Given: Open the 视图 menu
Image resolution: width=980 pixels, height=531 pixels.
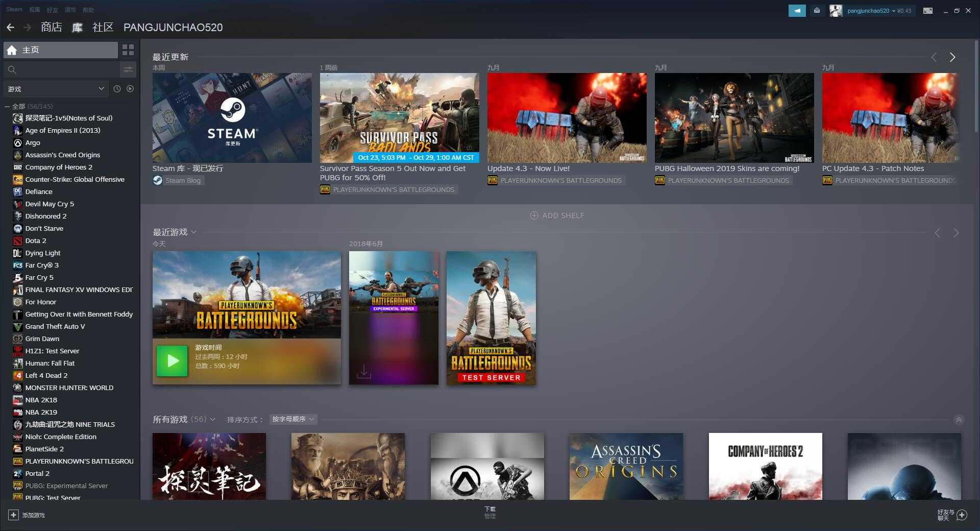Looking at the screenshot, I should (35, 10).
